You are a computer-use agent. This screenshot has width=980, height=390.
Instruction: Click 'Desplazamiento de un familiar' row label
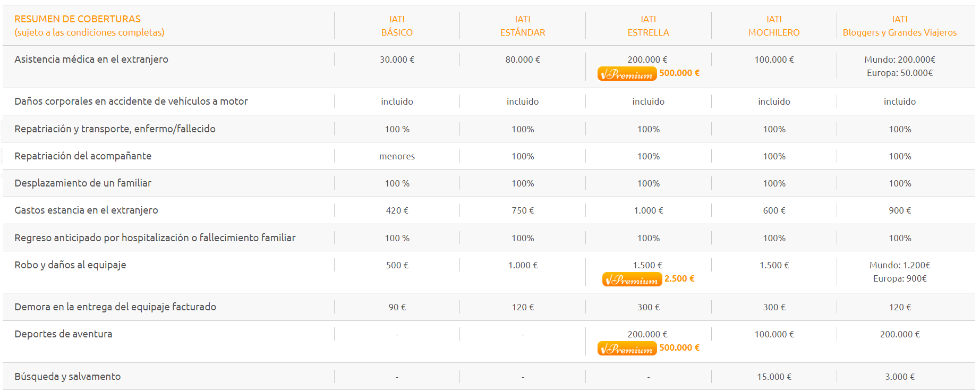(83, 183)
